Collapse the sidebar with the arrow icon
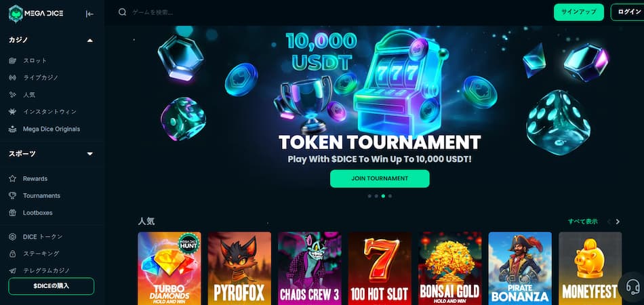Screen dimensions: 644x305 click(x=89, y=14)
